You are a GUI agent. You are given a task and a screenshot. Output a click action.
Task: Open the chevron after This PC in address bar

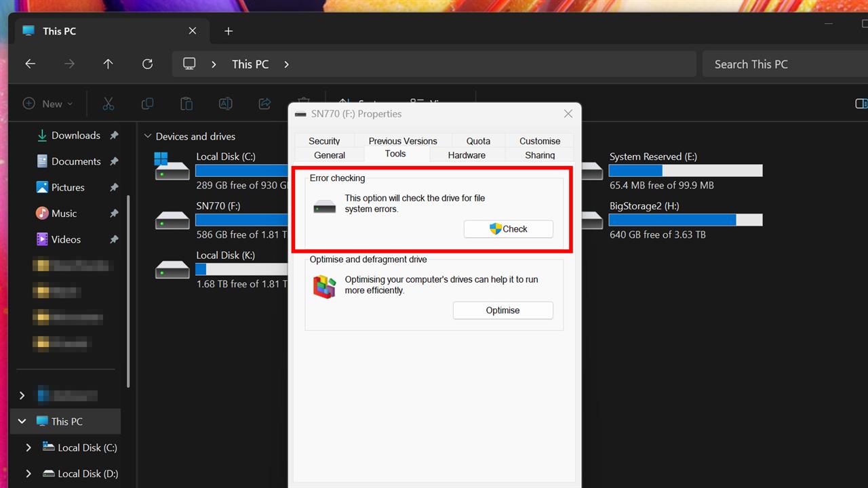(286, 64)
